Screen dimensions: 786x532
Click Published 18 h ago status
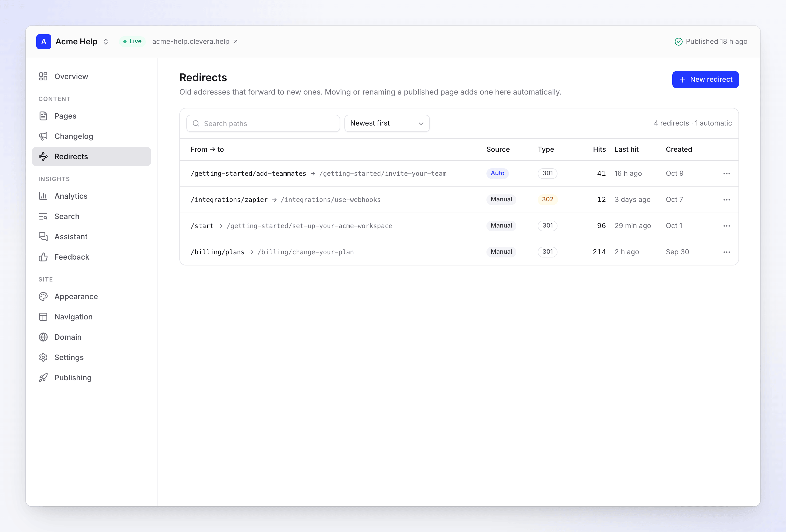click(711, 42)
